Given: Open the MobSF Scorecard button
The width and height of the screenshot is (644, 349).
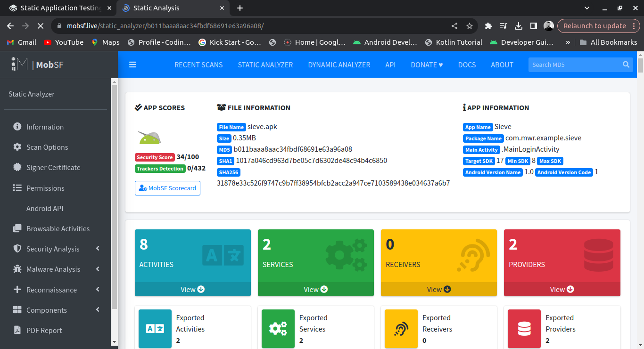Looking at the screenshot, I should [x=167, y=188].
